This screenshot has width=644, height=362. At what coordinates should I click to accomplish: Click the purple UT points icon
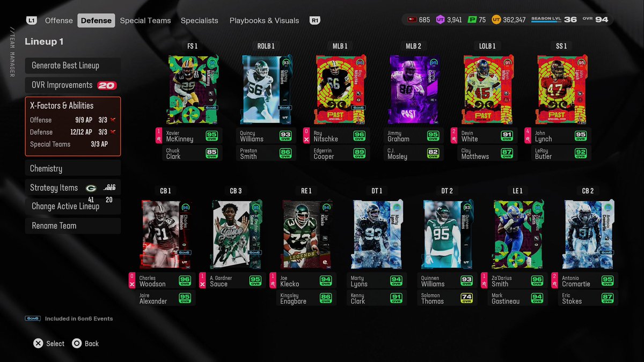441,20
